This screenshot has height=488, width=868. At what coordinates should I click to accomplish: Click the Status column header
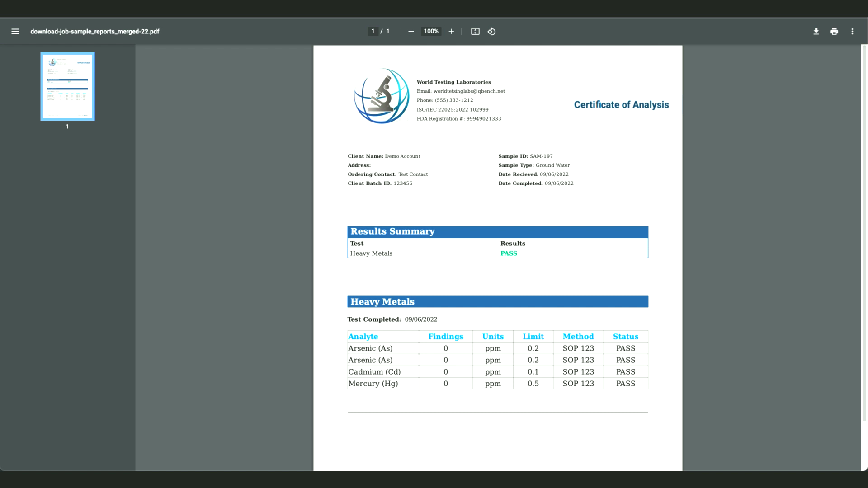pos(625,337)
